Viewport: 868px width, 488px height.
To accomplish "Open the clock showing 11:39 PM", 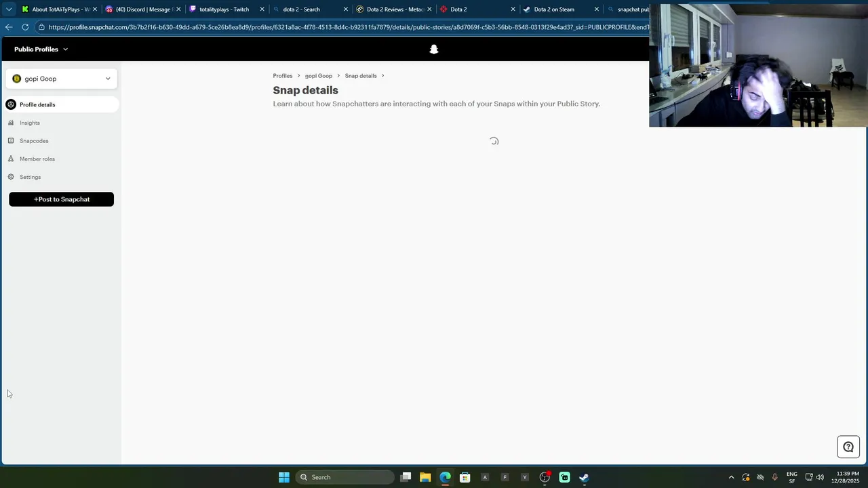I will 845,477.
